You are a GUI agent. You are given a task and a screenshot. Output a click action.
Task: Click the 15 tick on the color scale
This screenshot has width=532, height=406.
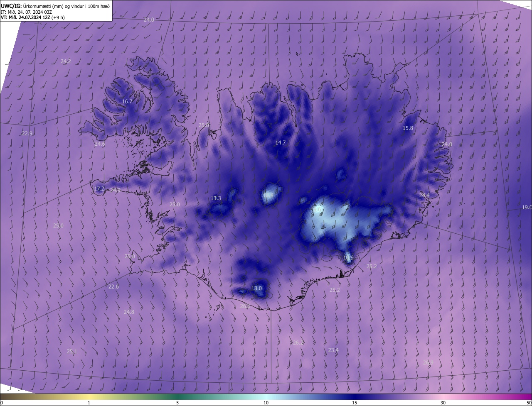click(355, 403)
